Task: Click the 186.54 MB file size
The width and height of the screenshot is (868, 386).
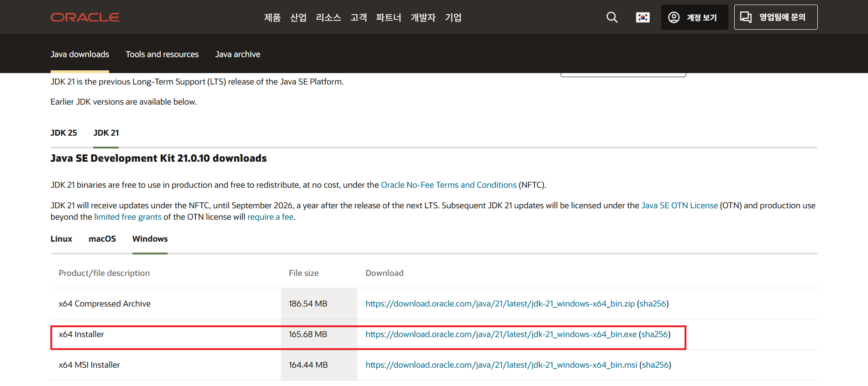Action: [308, 304]
